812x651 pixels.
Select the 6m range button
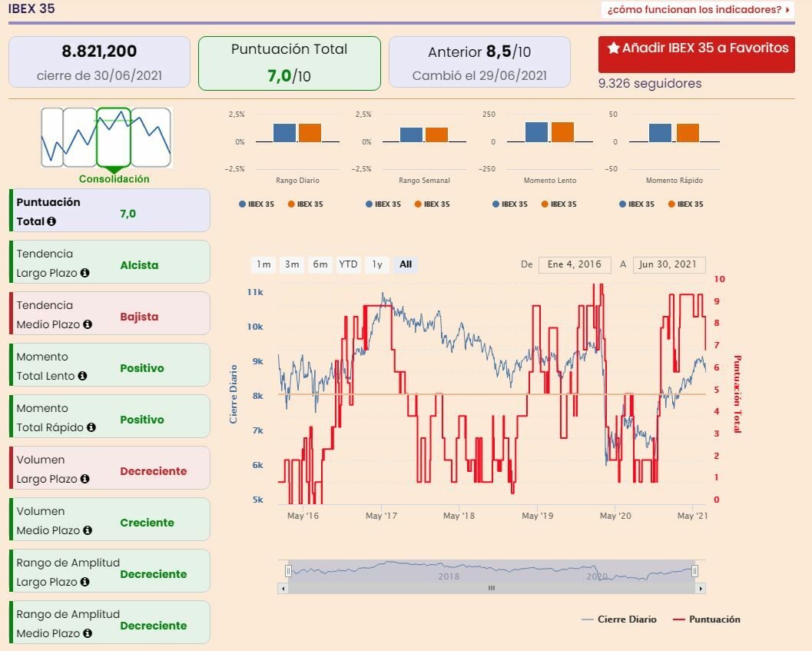pyautogui.click(x=320, y=264)
